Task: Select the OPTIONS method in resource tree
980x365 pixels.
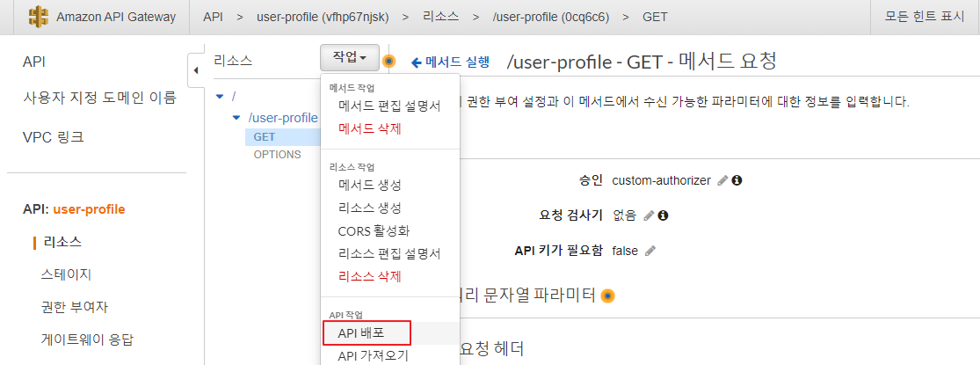Action: pos(277,155)
